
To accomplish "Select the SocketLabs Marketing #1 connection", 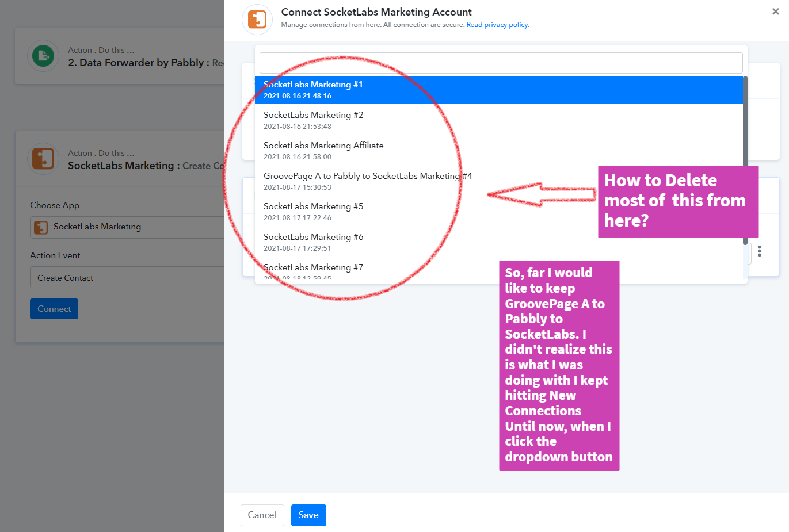I will pyautogui.click(x=499, y=90).
